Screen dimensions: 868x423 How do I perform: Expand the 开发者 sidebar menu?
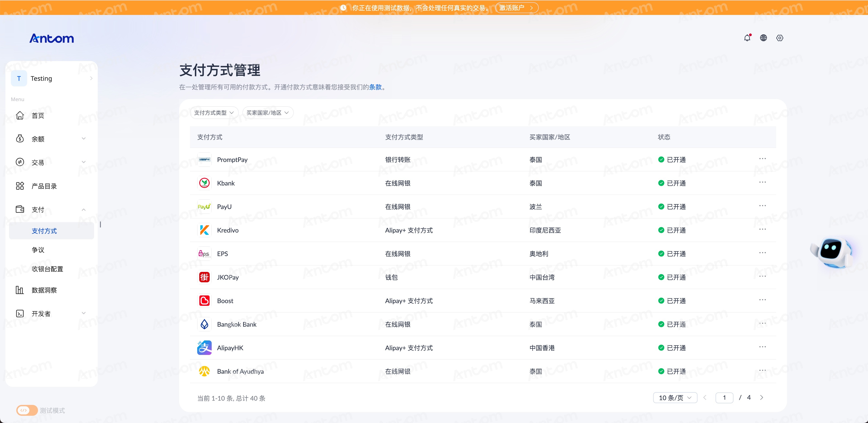coord(51,314)
